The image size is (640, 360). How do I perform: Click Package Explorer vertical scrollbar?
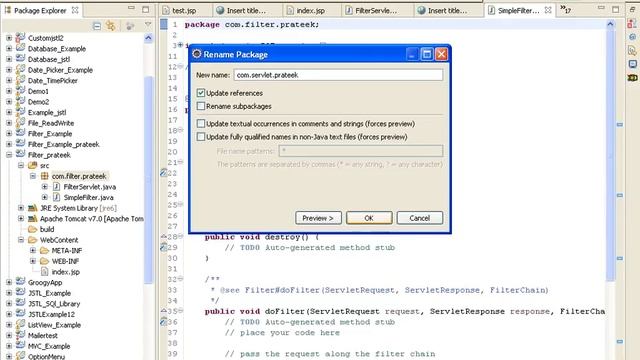(149, 180)
